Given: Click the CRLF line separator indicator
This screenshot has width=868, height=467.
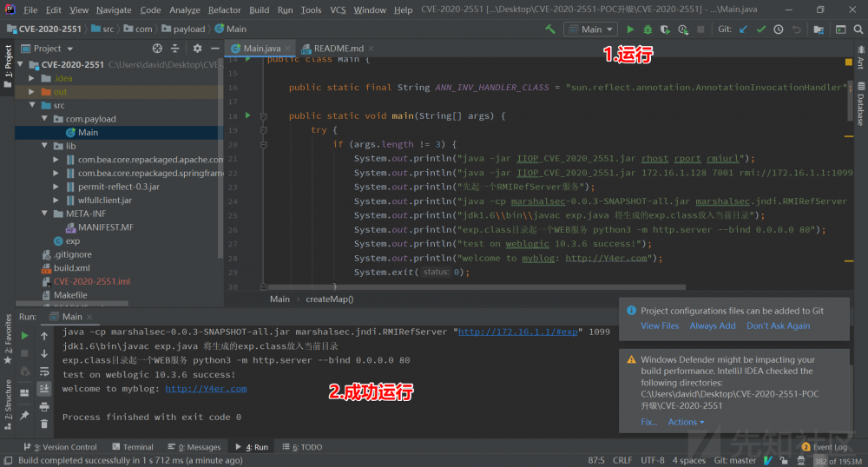Looking at the screenshot, I should (x=622, y=460).
